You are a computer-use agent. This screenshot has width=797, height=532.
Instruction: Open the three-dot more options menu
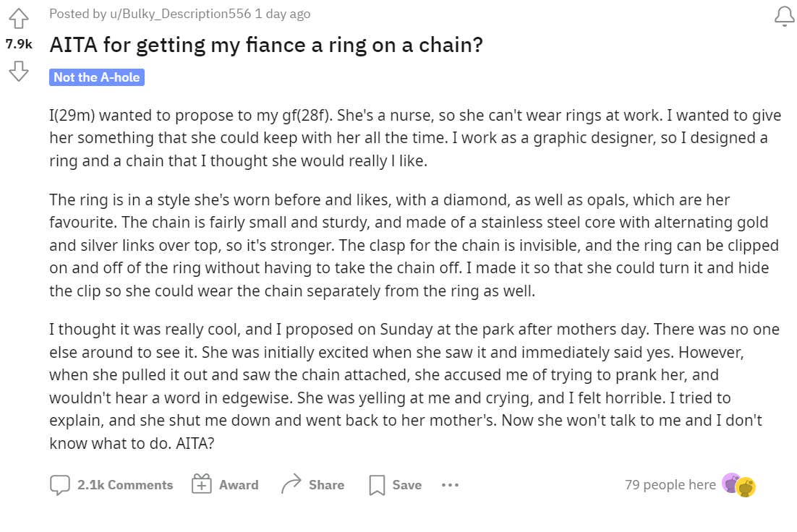pyautogui.click(x=450, y=485)
